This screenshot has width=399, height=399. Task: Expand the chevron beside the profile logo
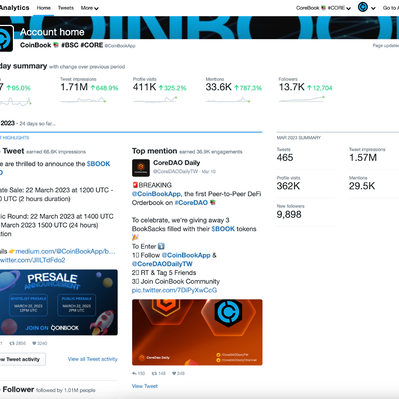(373, 8)
